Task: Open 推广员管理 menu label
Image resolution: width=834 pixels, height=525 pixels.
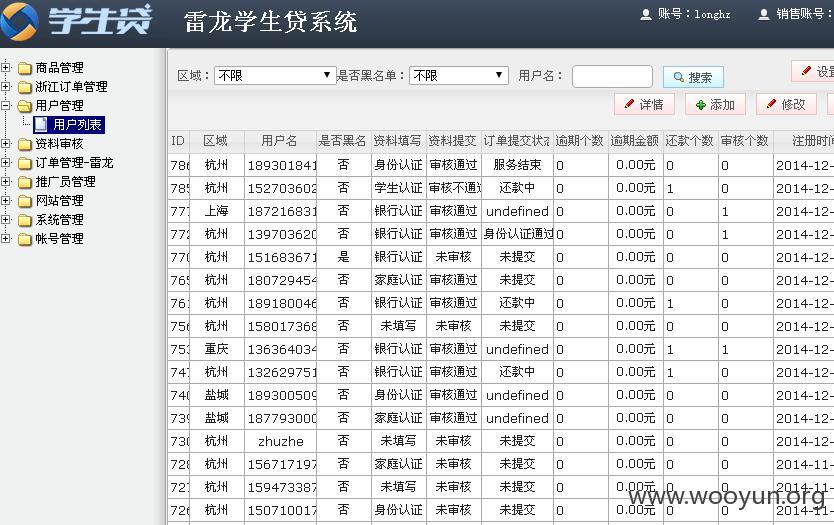Action: click(x=65, y=182)
